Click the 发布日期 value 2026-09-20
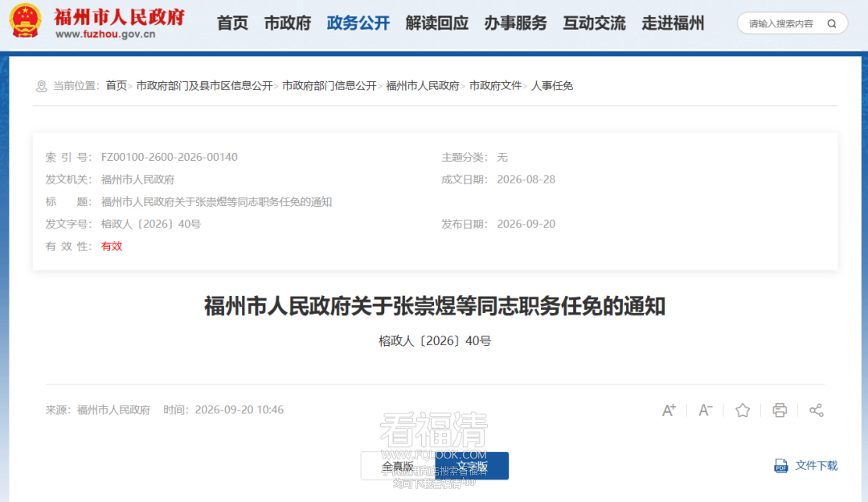 click(x=526, y=224)
